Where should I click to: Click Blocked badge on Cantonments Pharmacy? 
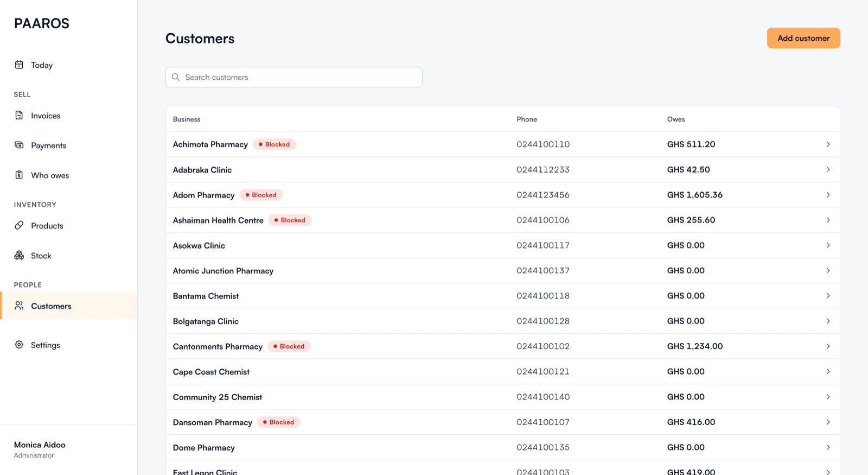[289, 346]
